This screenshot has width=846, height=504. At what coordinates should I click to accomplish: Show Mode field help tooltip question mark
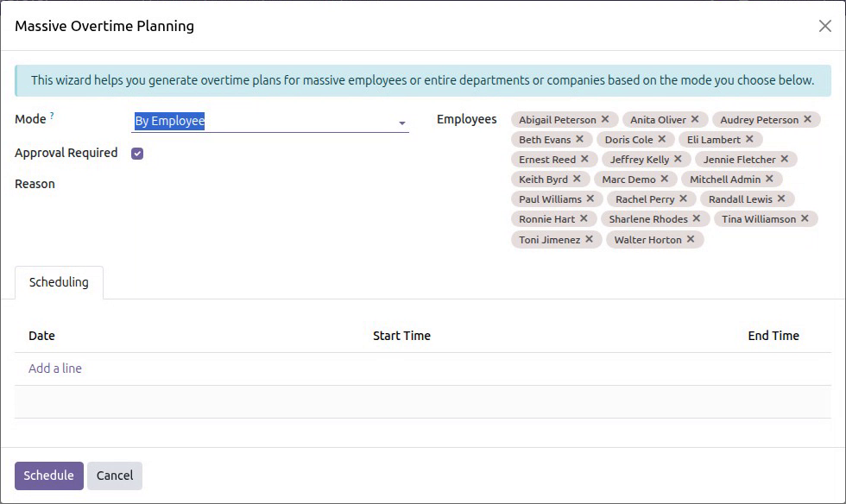click(x=52, y=116)
